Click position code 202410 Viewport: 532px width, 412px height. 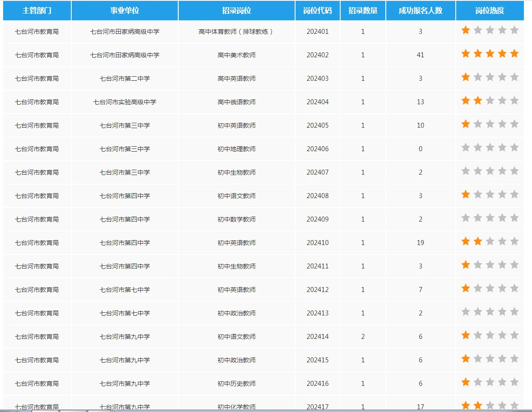click(318, 243)
